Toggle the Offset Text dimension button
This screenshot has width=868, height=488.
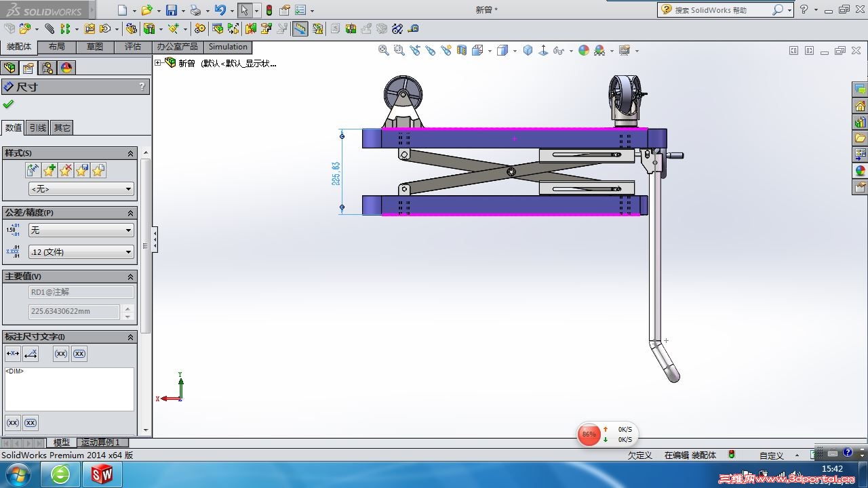[31, 354]
